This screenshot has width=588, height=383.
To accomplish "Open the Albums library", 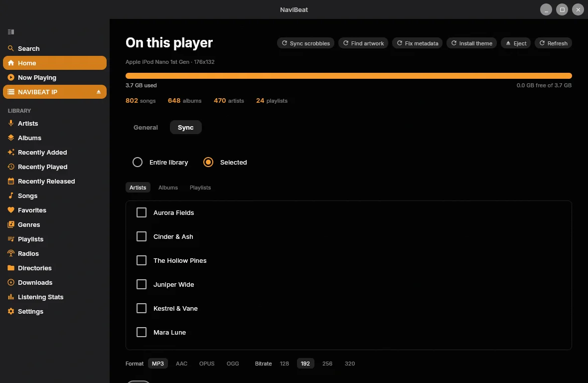I will (55, 138).
